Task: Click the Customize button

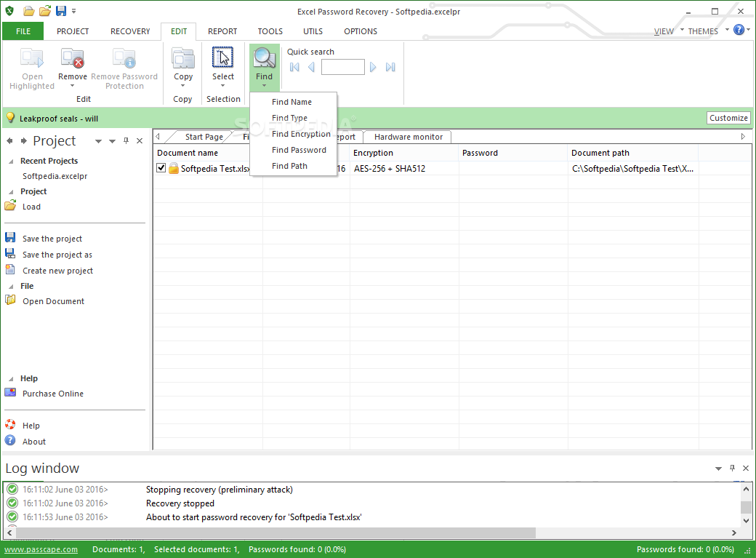Action: pyautogui.click(x=728, y=118)
